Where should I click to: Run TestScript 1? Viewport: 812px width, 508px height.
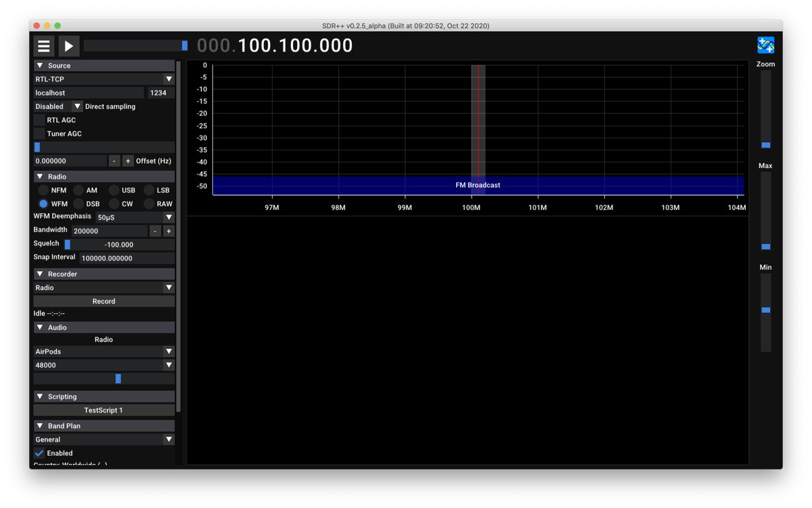coord(104,410)
